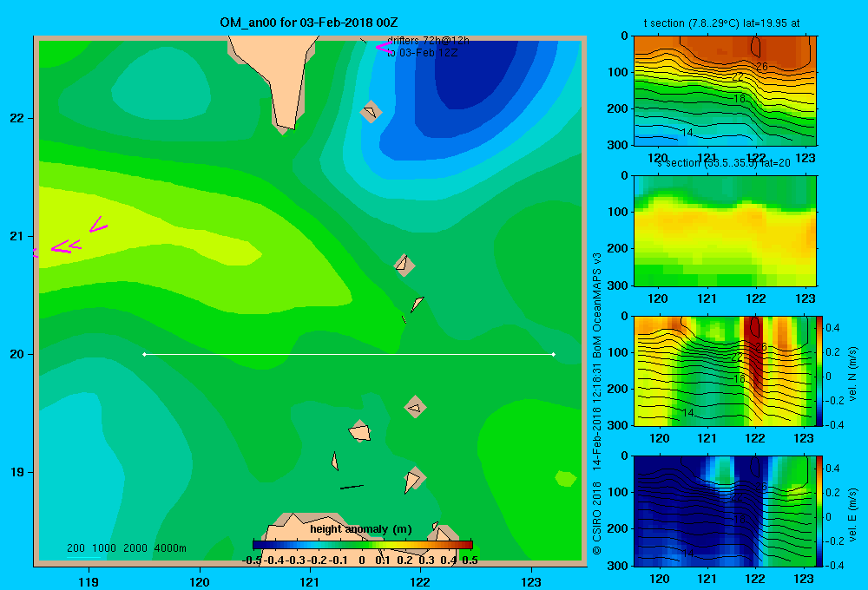Click contour label 26 in the temperature section

point(762,67)
